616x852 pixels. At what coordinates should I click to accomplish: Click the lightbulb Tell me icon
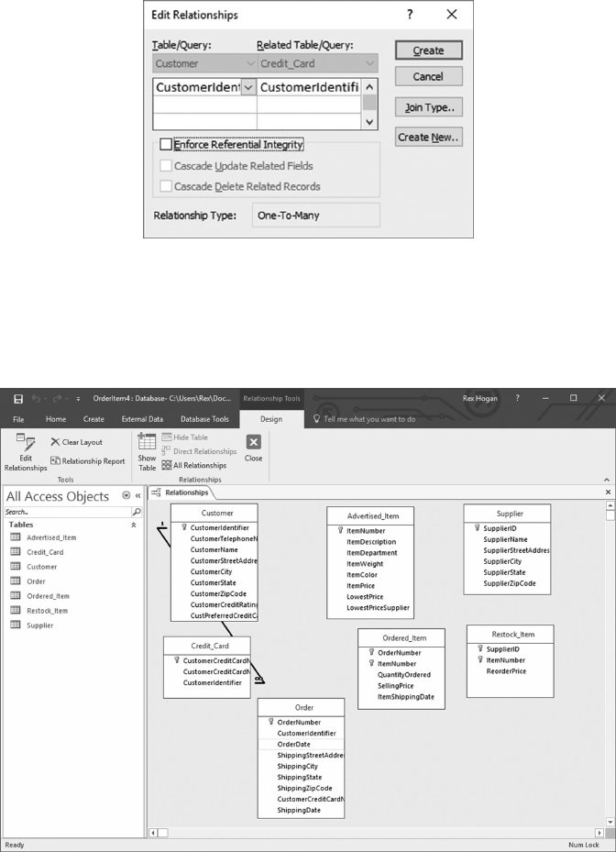pyautogui.click(x=316, y=419)
